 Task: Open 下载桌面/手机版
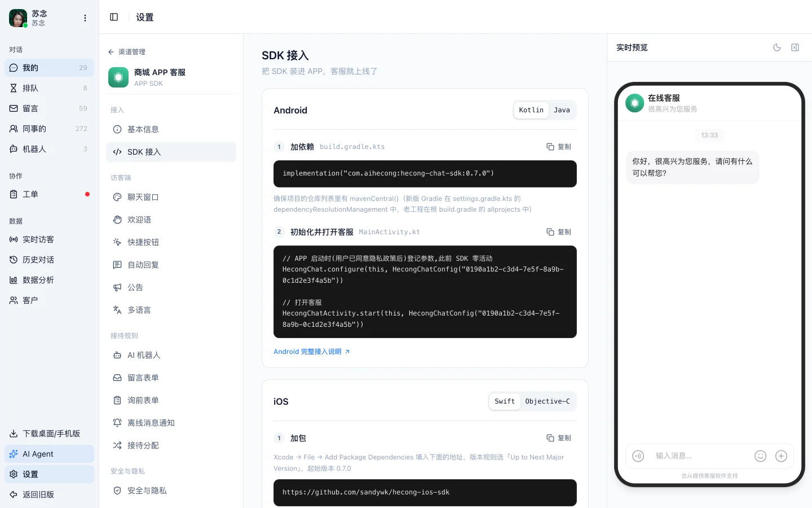point(49,433)
